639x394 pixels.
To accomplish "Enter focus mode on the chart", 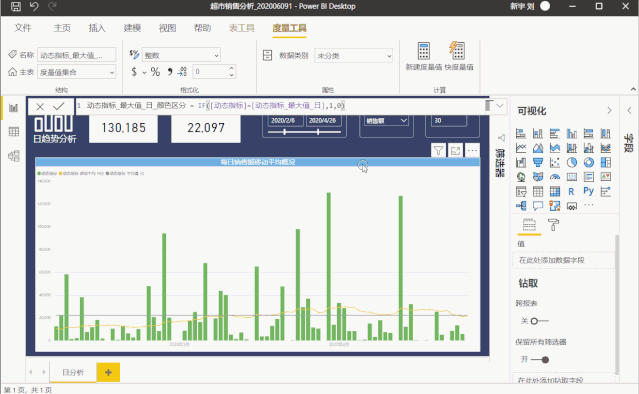I will pos(455,151).
